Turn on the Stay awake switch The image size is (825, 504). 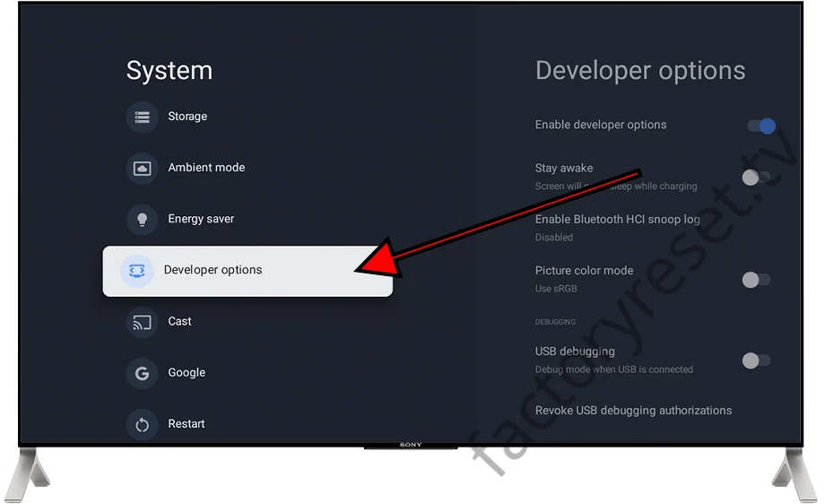(x=755, y=178)
